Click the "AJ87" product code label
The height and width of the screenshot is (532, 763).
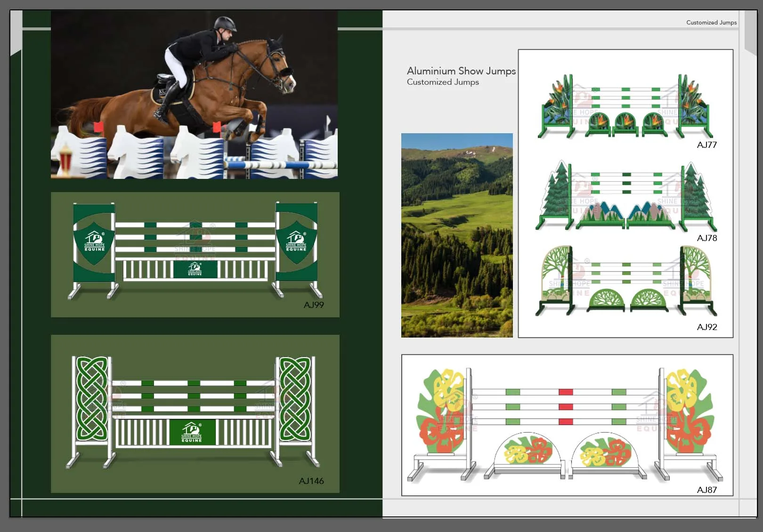pos(707,490)
